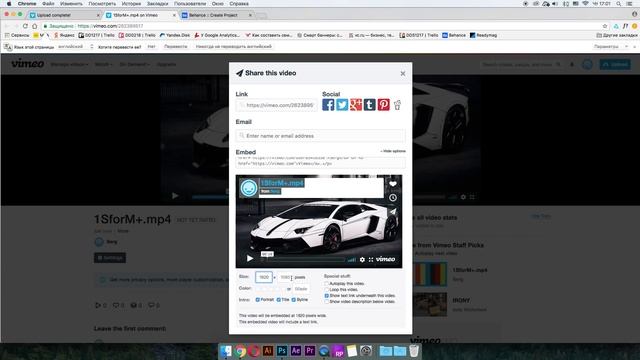Viewport: 640px width, 360px height.
Task: Click the volume bars in embed preview player
Action: [x=352, y=260]
